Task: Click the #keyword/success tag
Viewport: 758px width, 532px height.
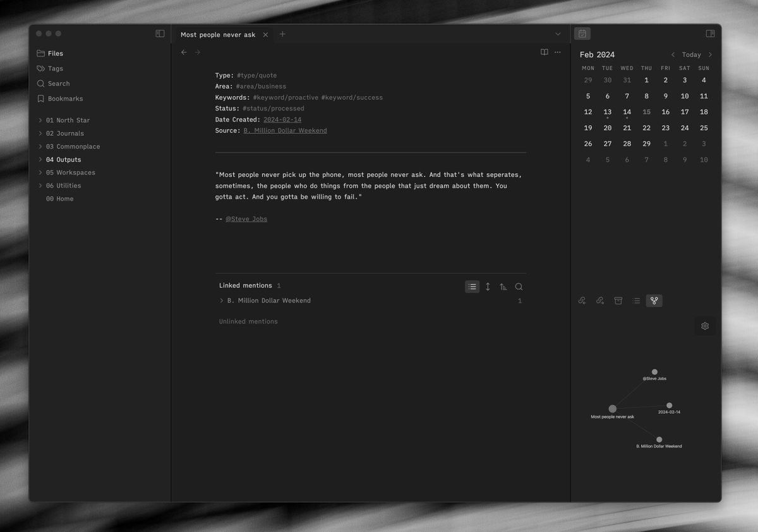Action: [x=352, y=97]
